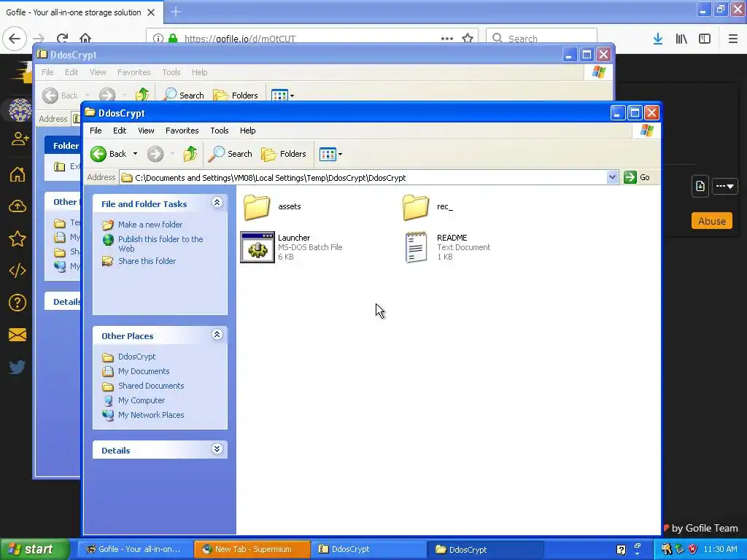
Task: Click the Up folder icon in front window toolbar
Action: (x=190, y=154)
